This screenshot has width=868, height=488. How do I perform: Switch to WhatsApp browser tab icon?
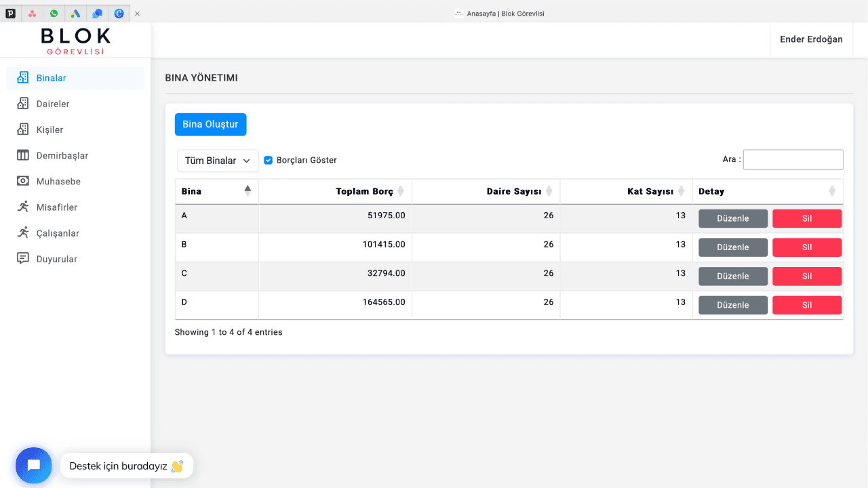(54, 13)
